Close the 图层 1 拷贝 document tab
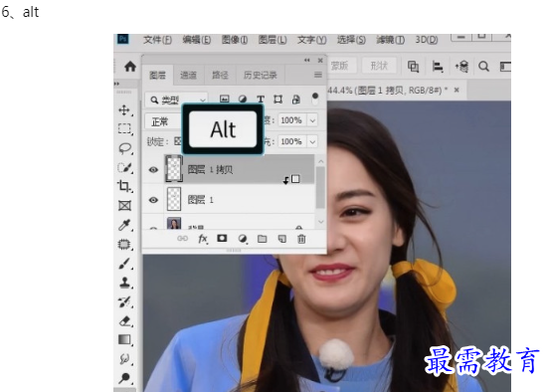This screenshot has width=548, height=392. 457,90
